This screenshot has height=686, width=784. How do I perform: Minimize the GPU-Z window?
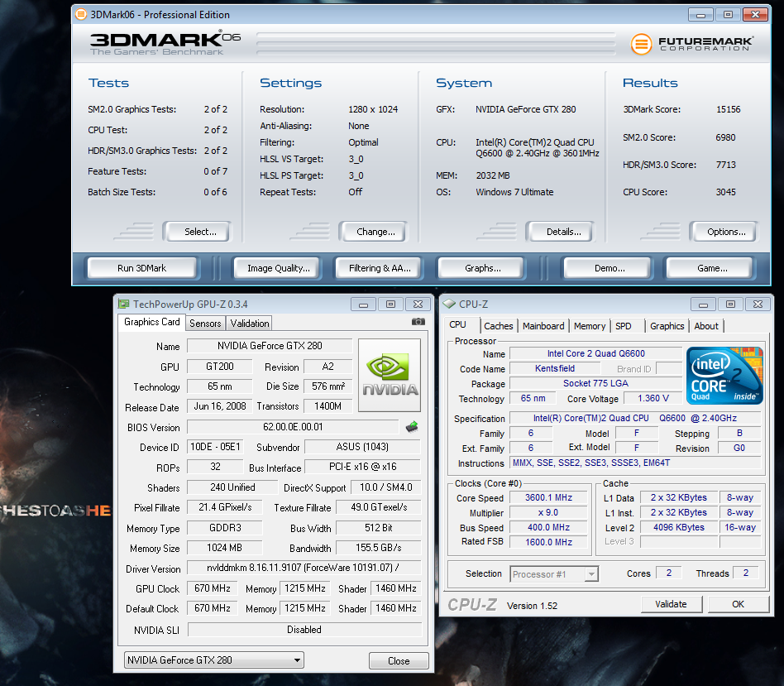point(364,305)
